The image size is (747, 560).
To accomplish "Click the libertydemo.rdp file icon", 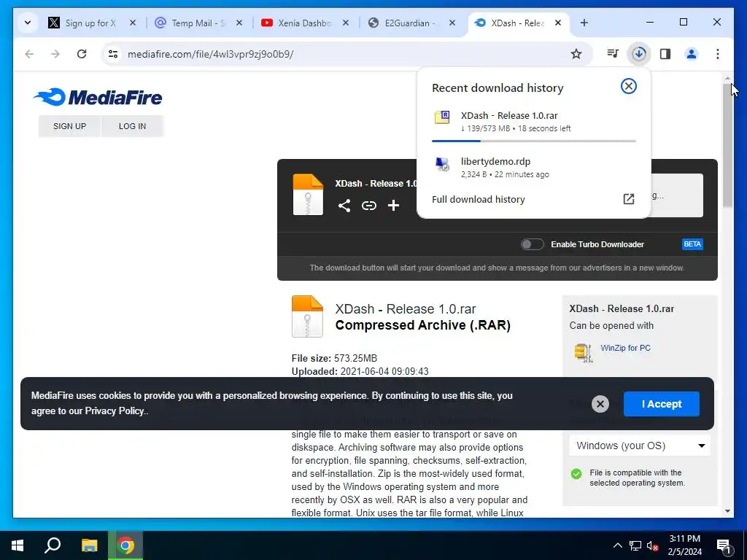I will 442,164.
